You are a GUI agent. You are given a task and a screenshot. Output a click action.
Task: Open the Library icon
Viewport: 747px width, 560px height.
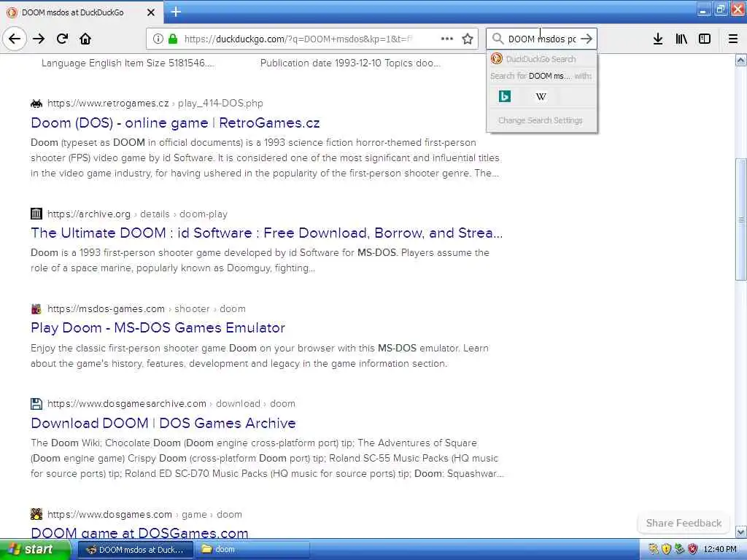point(681,39)
